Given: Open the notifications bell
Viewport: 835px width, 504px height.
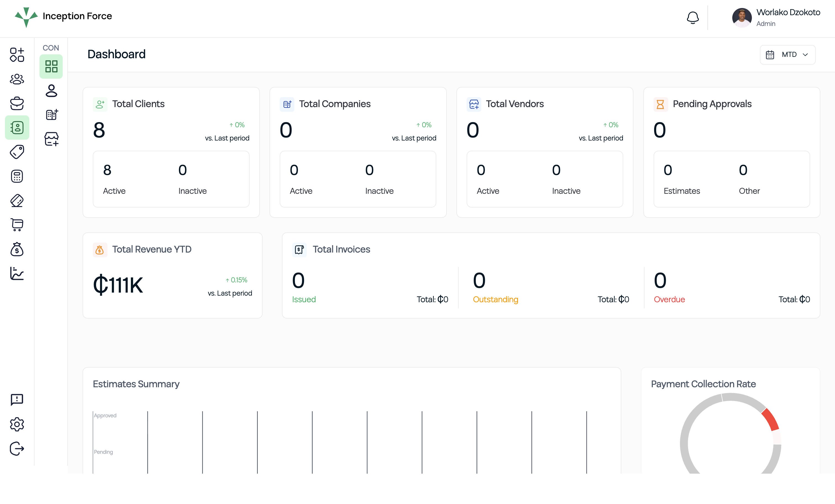Looking at the screenshot, I should pyautogui.click(x=693, y=18).
